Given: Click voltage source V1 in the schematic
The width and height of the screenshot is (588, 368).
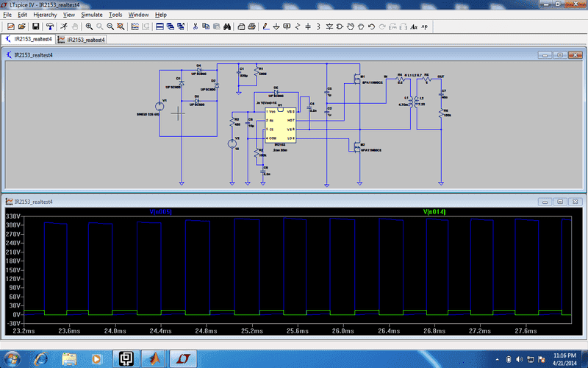Looking at the screenshot, I should 159,106.
